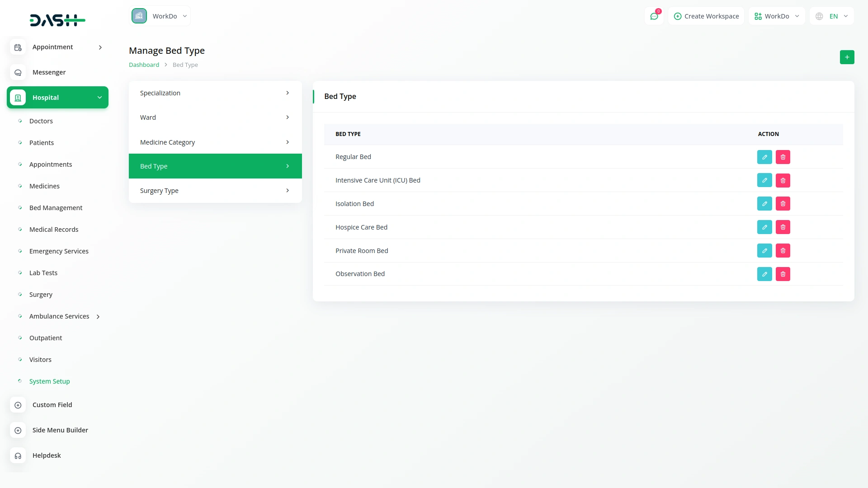Edit the Hospice Care Bed entry
This screenshot has width=868, height=488.
tap(764, 227)
